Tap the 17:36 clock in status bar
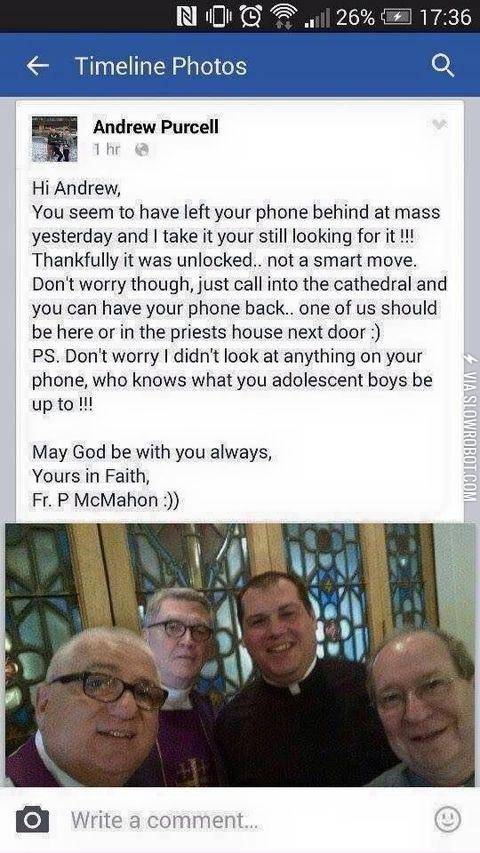 [445, 17]
